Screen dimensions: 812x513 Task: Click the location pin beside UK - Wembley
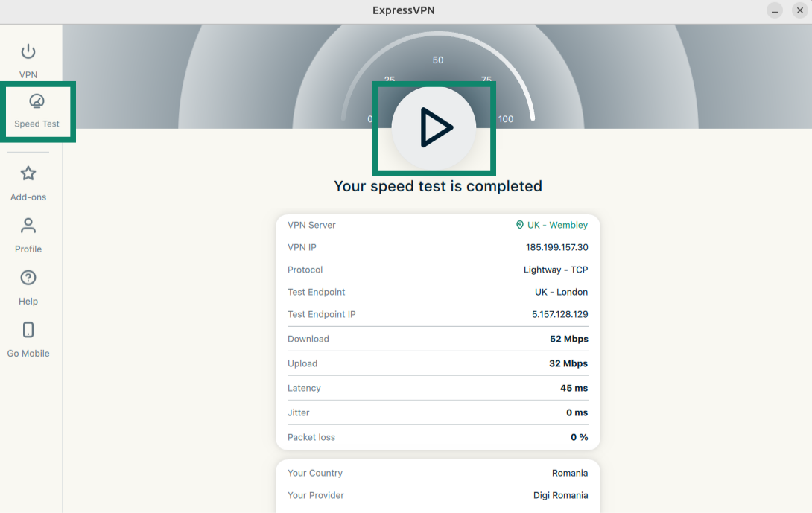click(x=520, y=225)
